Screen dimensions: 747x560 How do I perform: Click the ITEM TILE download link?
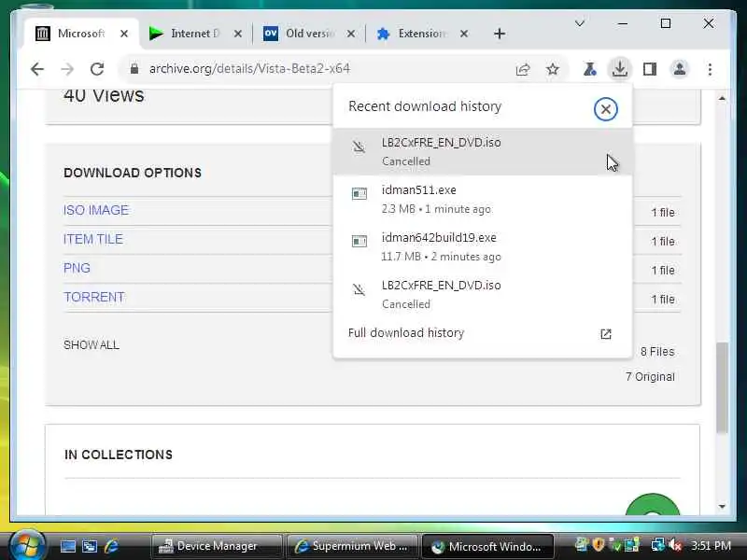click(92, 239)
